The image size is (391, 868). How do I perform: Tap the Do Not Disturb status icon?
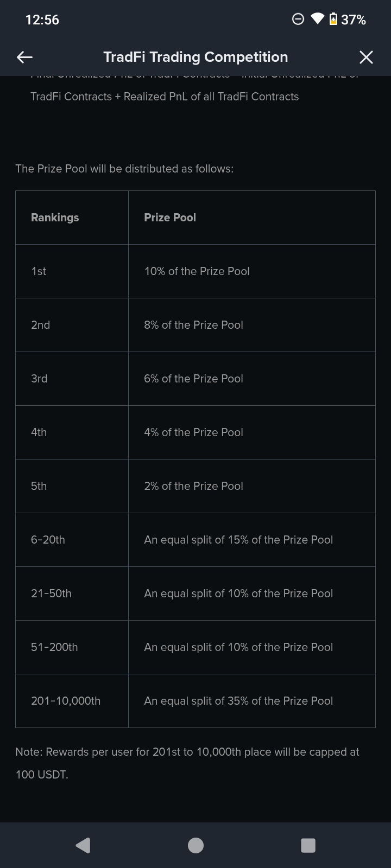298,20
